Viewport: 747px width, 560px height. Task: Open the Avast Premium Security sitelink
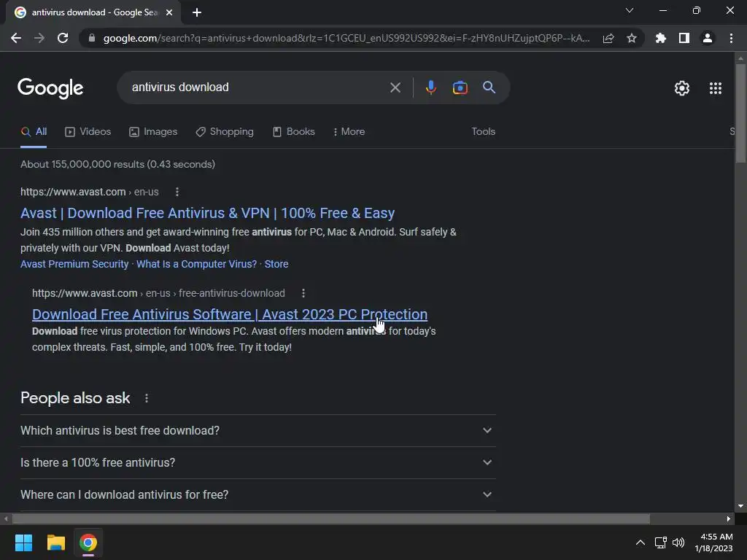coord(74,264)
